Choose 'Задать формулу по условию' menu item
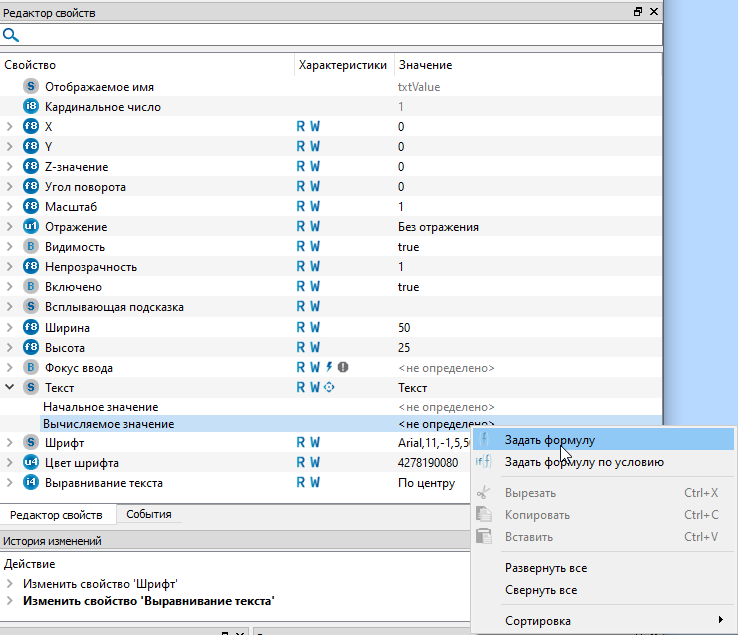The height and width of the screenshot is (635, 738). click(584, 462)
